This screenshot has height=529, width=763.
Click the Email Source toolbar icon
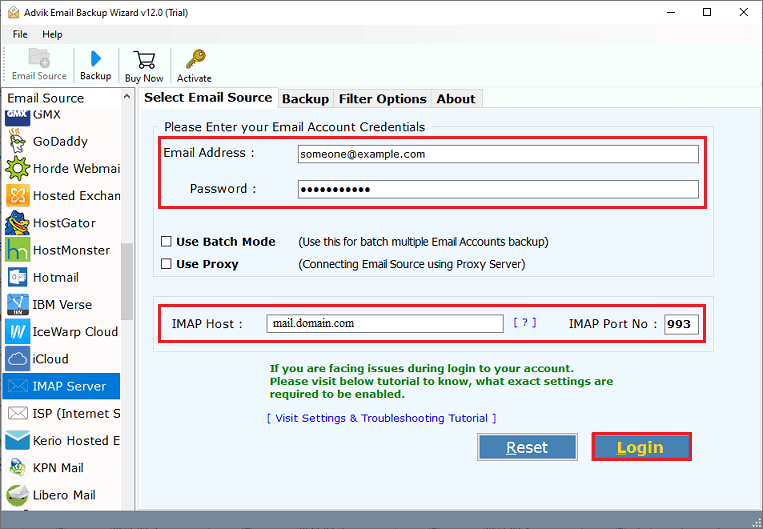tap(39, 58)
